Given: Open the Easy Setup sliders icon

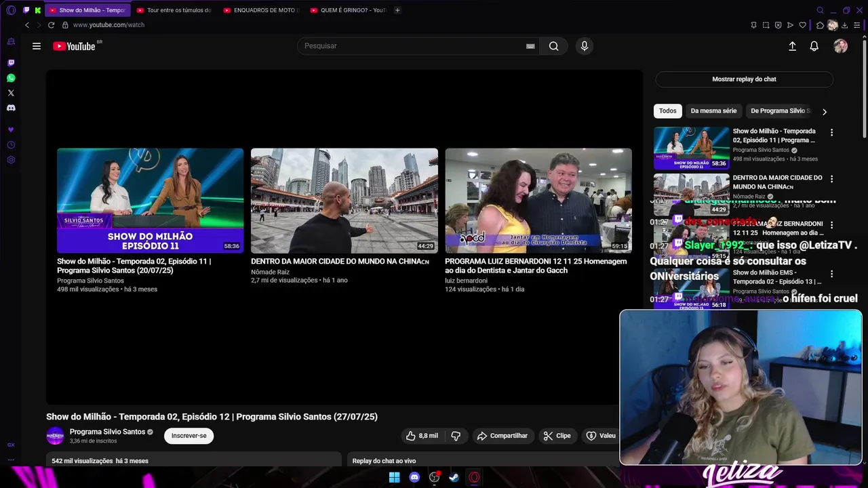Looking at the screenshot, I should (x=856, y=25).
